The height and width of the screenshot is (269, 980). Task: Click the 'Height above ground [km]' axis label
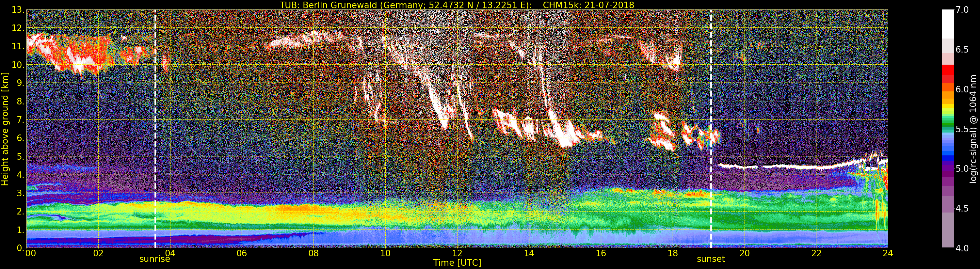coord(5,129)
